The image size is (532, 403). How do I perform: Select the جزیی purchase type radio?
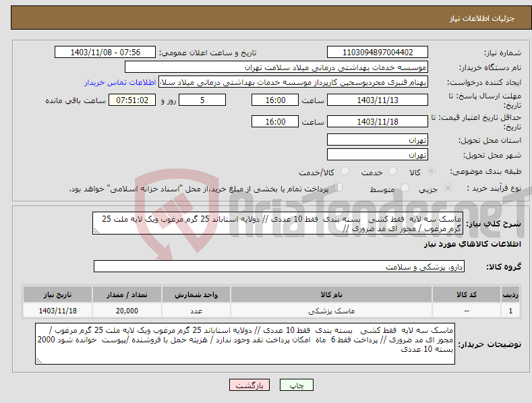point(448,187)
